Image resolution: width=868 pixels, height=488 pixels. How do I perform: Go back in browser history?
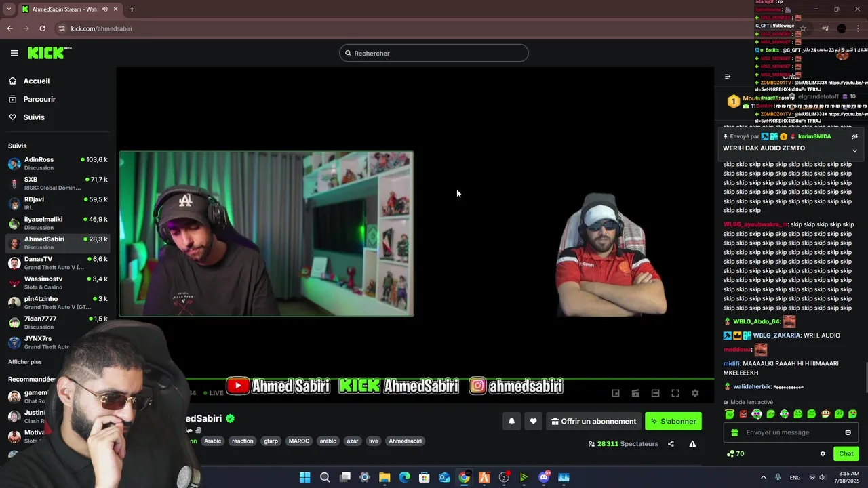[x=9, y=28]
